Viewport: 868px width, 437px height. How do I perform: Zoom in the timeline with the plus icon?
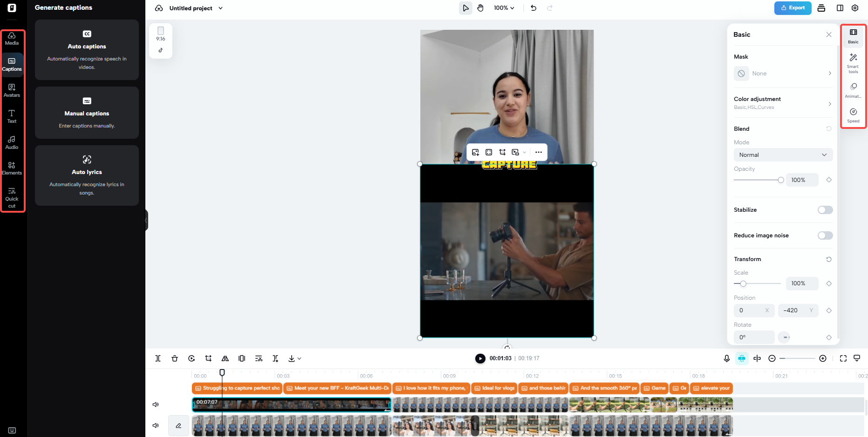point(823,358)
